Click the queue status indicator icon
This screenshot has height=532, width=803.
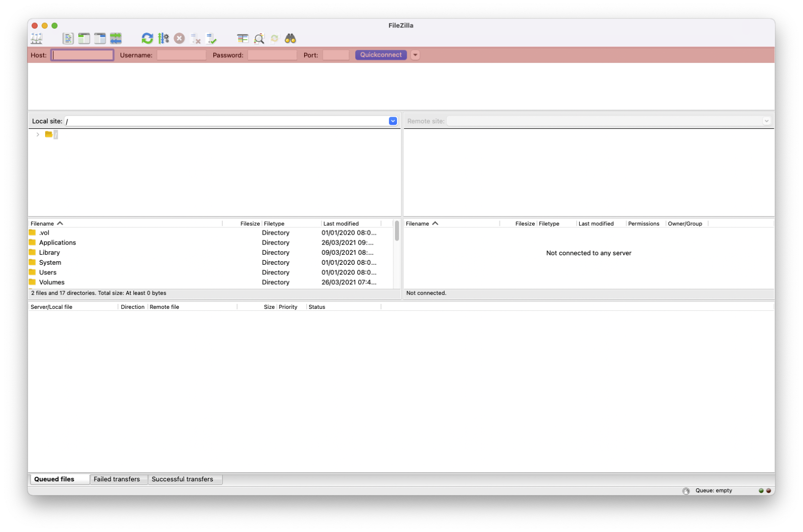pyautogui.click(x=686, y=491)
